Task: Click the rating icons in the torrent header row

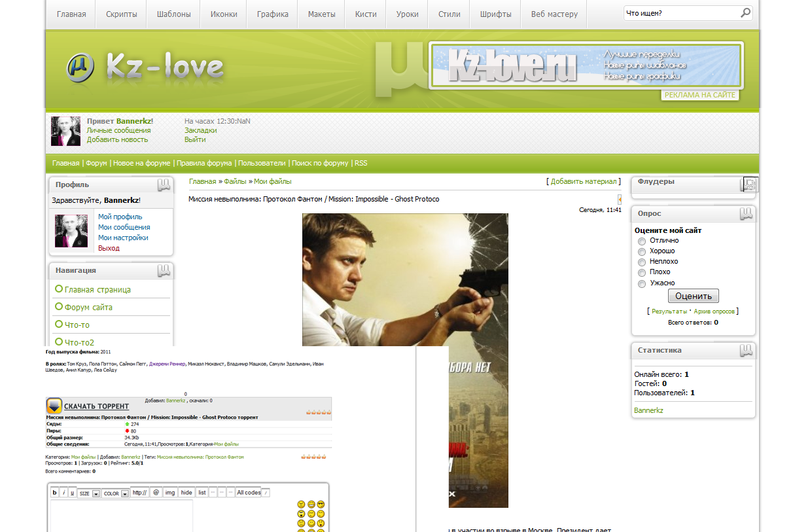Action: [319, 412]
